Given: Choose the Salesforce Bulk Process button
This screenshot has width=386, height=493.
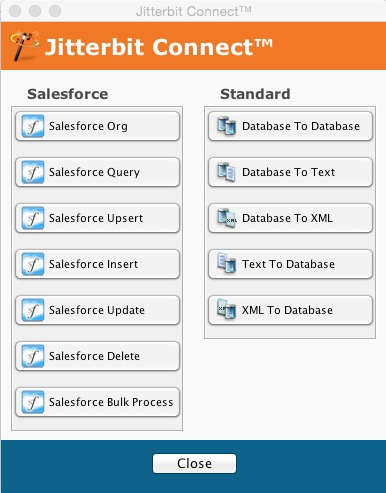Looking at the screenshot, I should pos(97,402).
